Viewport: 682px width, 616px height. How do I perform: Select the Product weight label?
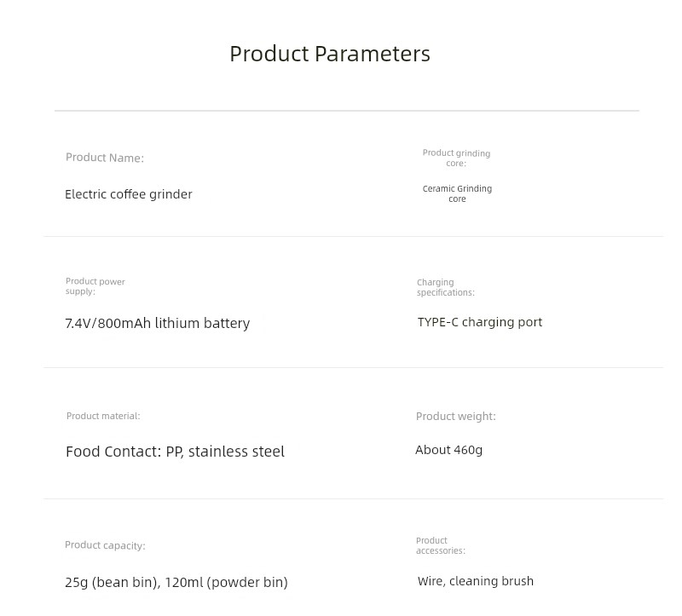click(x=456, y=417)
